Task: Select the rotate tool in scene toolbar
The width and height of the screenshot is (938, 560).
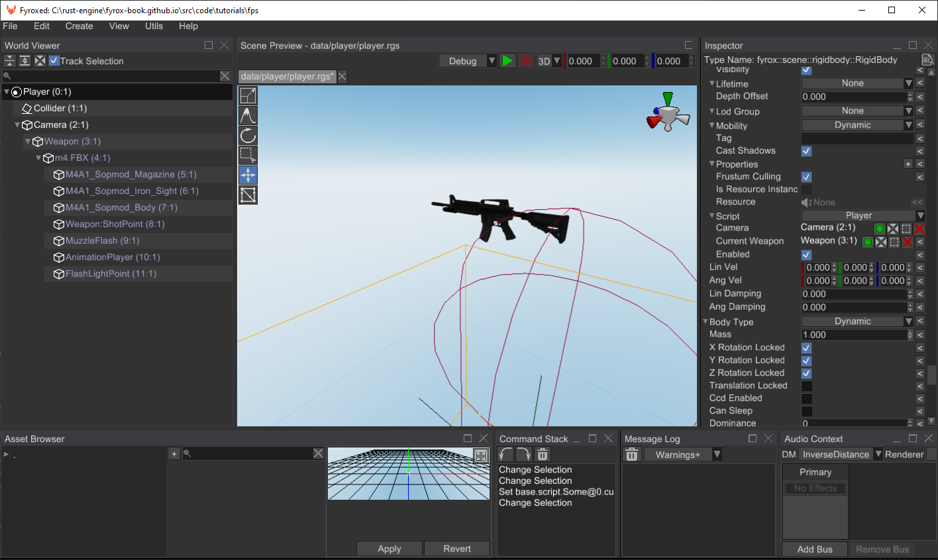Action: 248,136
